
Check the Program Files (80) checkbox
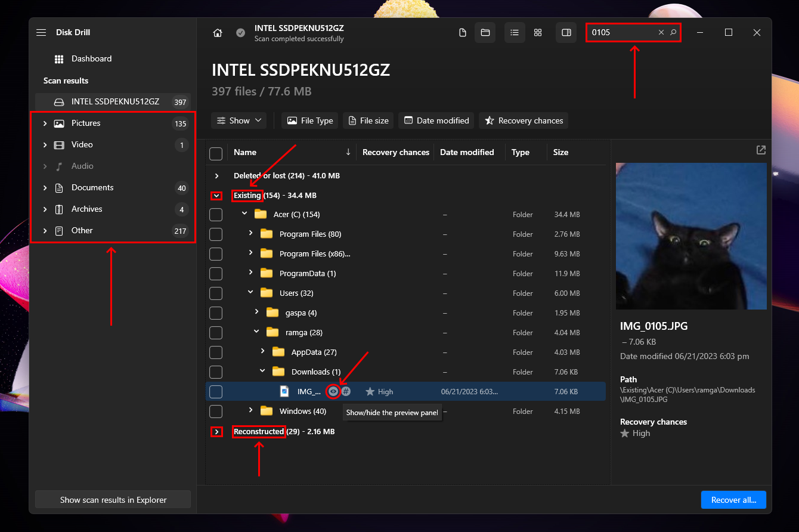[x=216, y=234]
